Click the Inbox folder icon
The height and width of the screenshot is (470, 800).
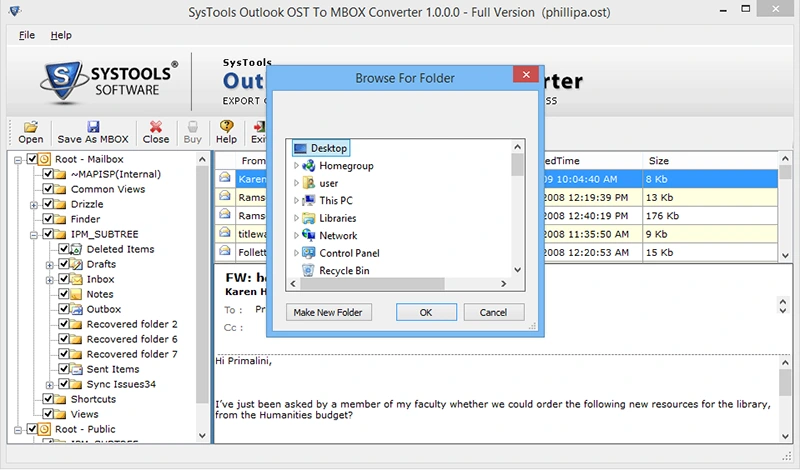click(76, 280)
